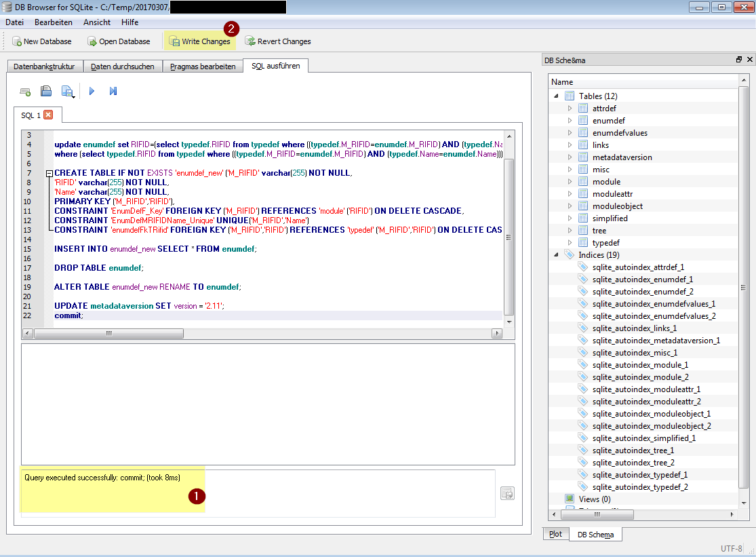The width and height of the screenshot is (756, 557).
Task: Click the open new SQL tab icon
Action: (x=25, y=91)
